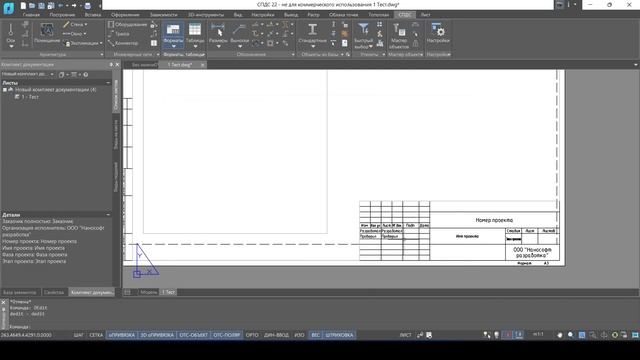
Task: Click the help icon in documentation panel toolbar
Action: 86,75
